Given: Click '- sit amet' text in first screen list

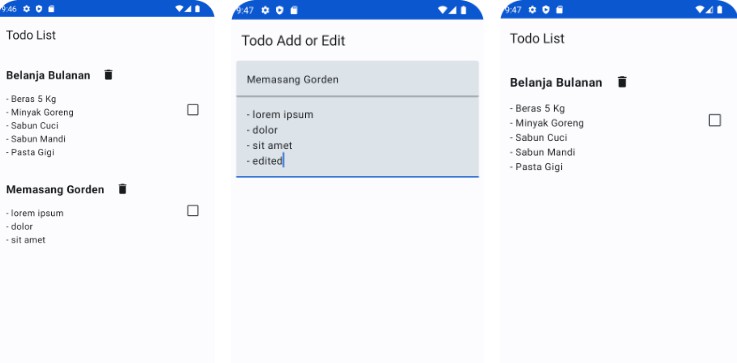Looking at the screenshot, I should click(x=26, y=240).
